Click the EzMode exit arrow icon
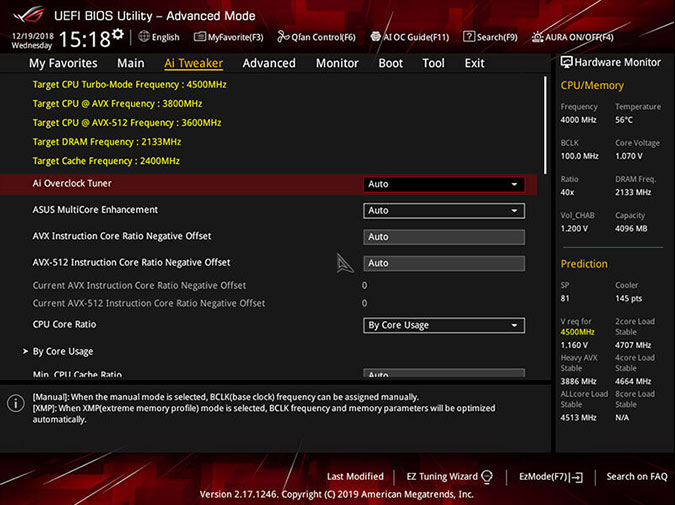The width and height of the screenshot is (675, 505). (576, 477)
